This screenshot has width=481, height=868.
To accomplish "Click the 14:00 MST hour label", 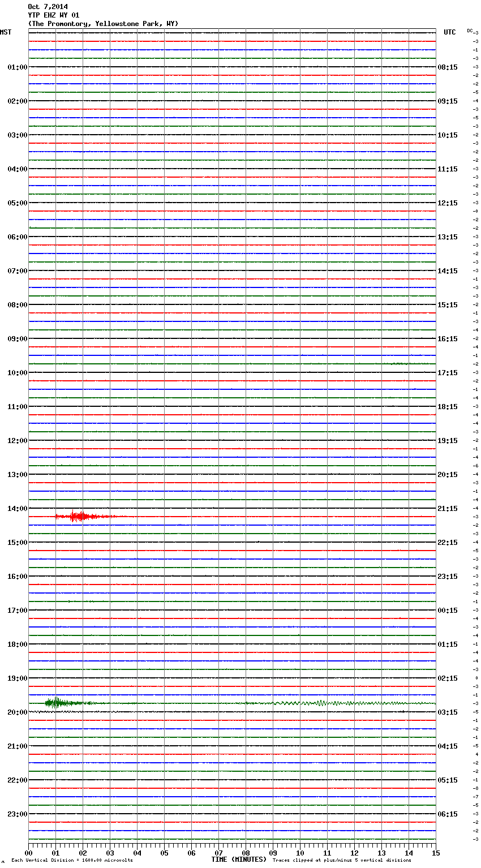I will [17, 509].
